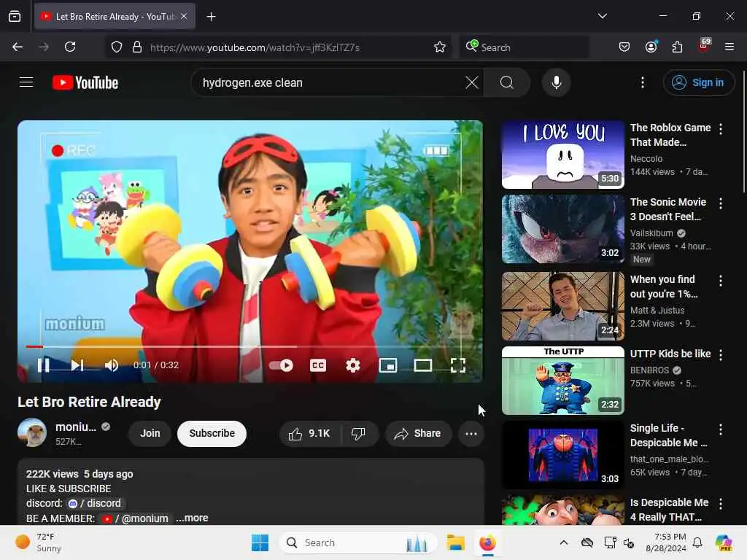Pause the video playback
The image size is (747, 560).
pos(43,365)
